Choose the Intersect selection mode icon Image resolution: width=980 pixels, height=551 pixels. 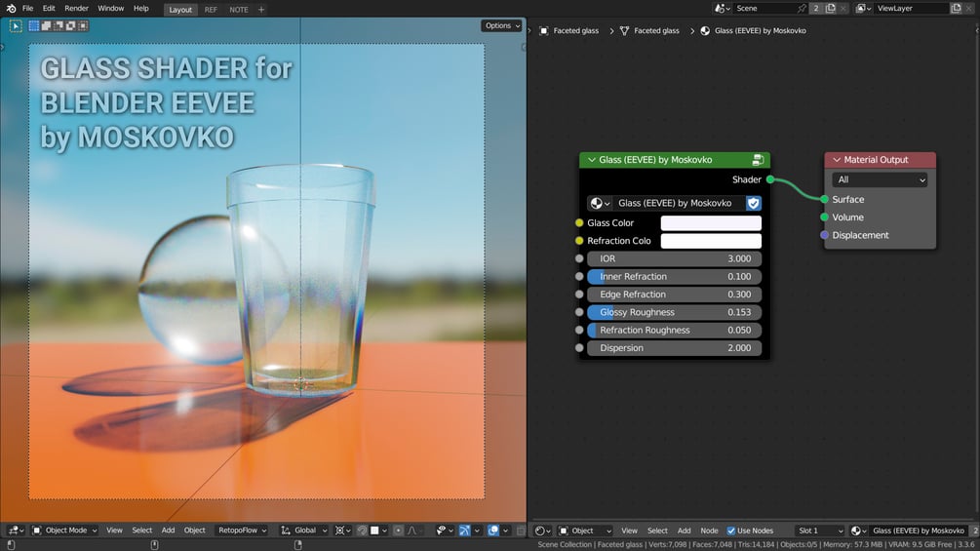[83, 25]
